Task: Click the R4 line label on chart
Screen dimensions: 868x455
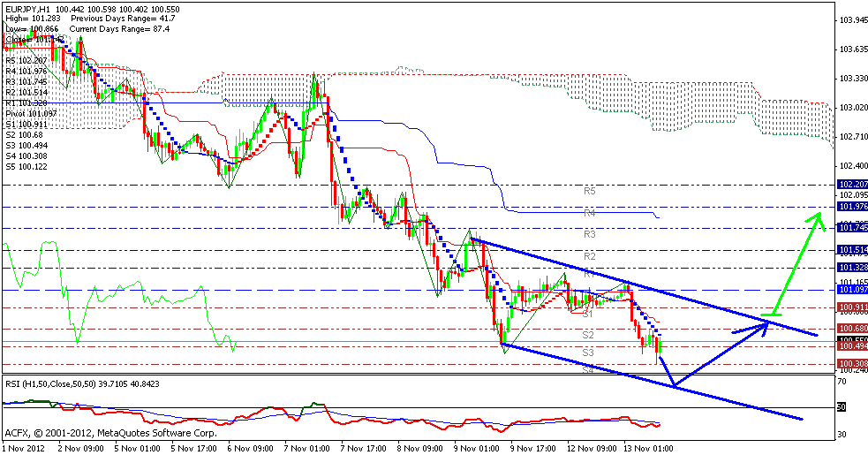Action: click(590, 213)
